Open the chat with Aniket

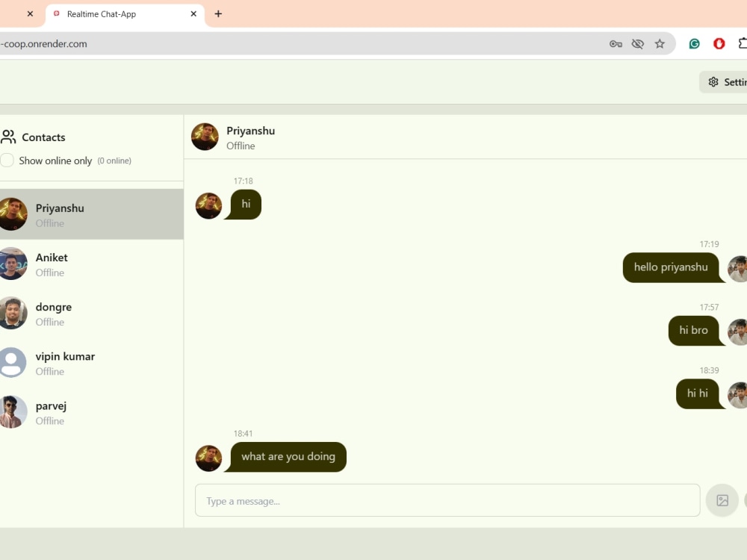[91, 264]
